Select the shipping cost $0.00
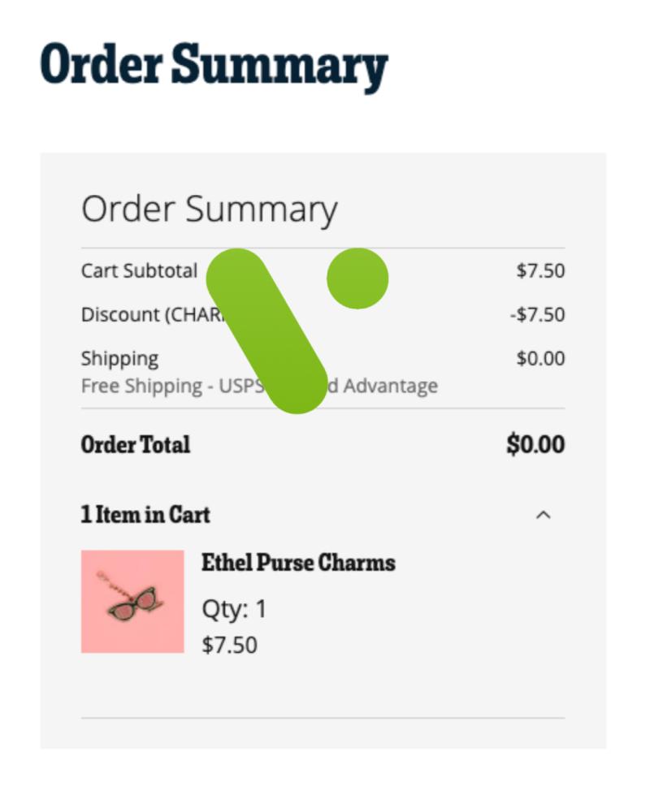Viewport: 650px width, 812px height. coord(540,358)
